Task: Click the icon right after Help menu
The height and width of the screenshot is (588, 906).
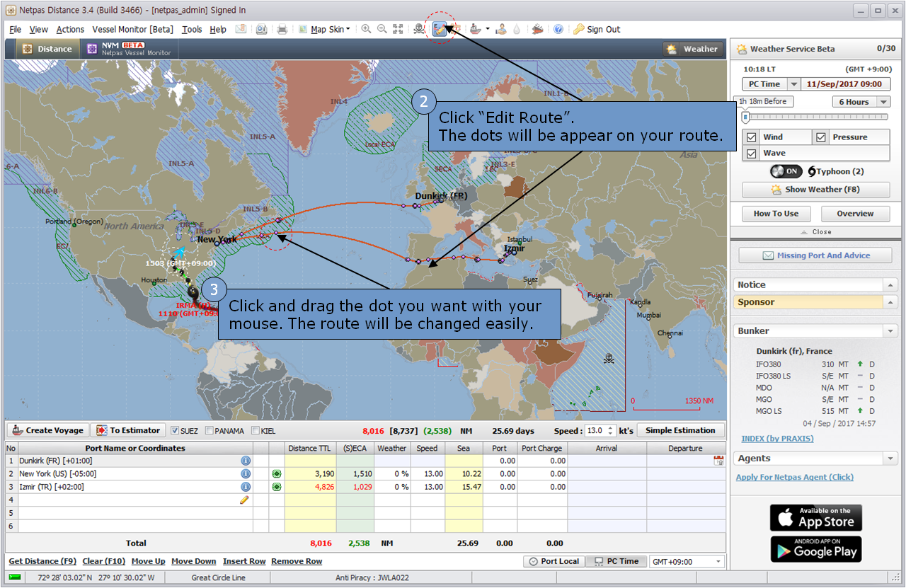Action: click(x=241, y=29)
